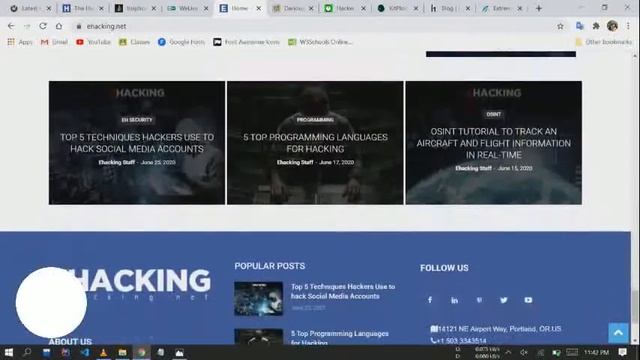Image resolution: width=640 pixels, height=360 pixels.
Task: Click the Programming category tag
Action: tap(315, 120)
